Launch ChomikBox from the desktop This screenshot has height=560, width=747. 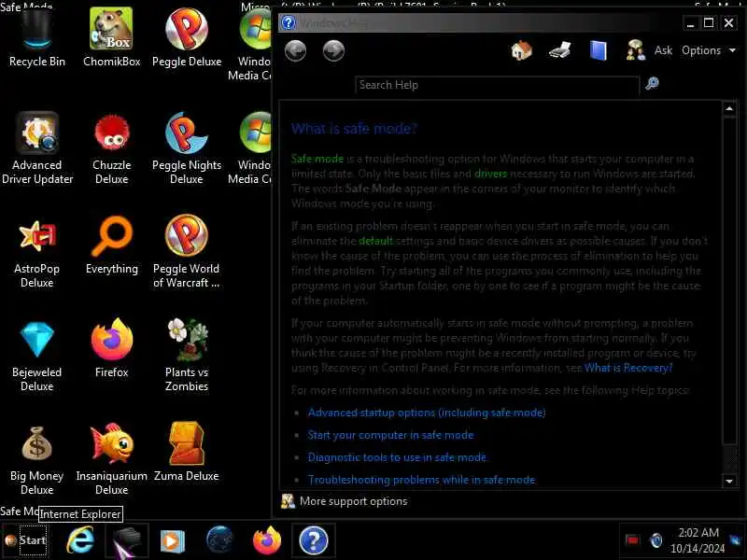(111, 38)
